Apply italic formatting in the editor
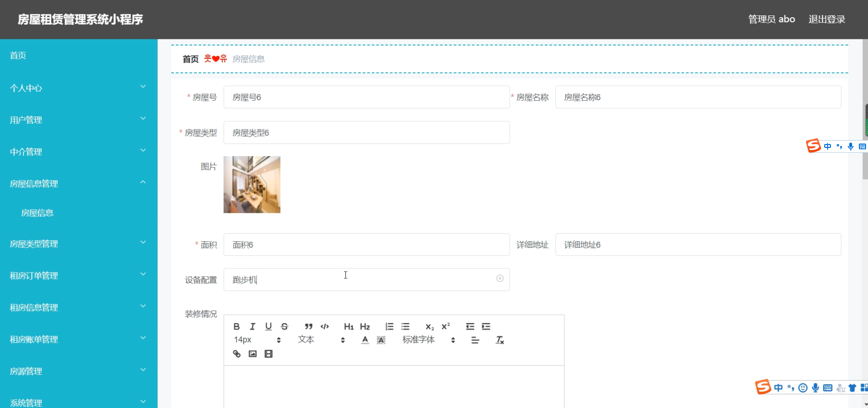The height and width of the screenshot is (408, 868). point(252,327)
